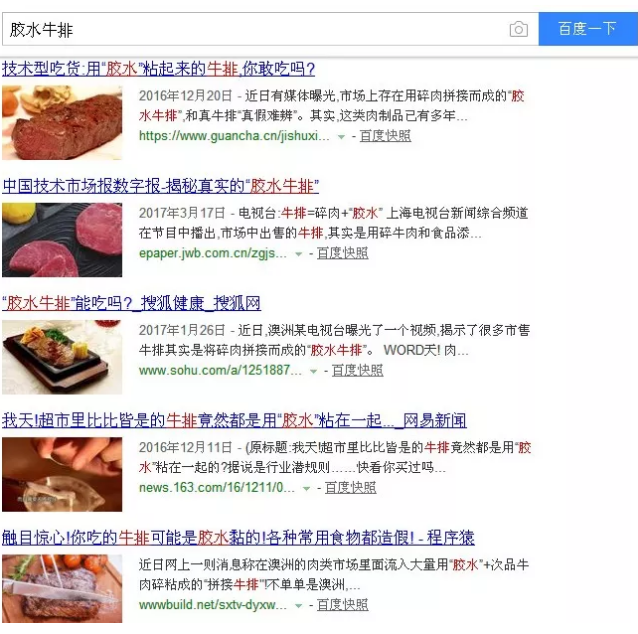Expand dropdown arrow beside wwwbuild.net URL

tap(298, 606)
